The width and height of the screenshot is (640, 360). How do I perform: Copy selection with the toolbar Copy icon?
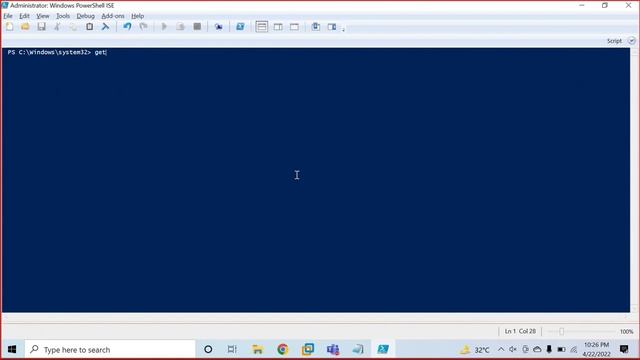[x=73, y=27]
